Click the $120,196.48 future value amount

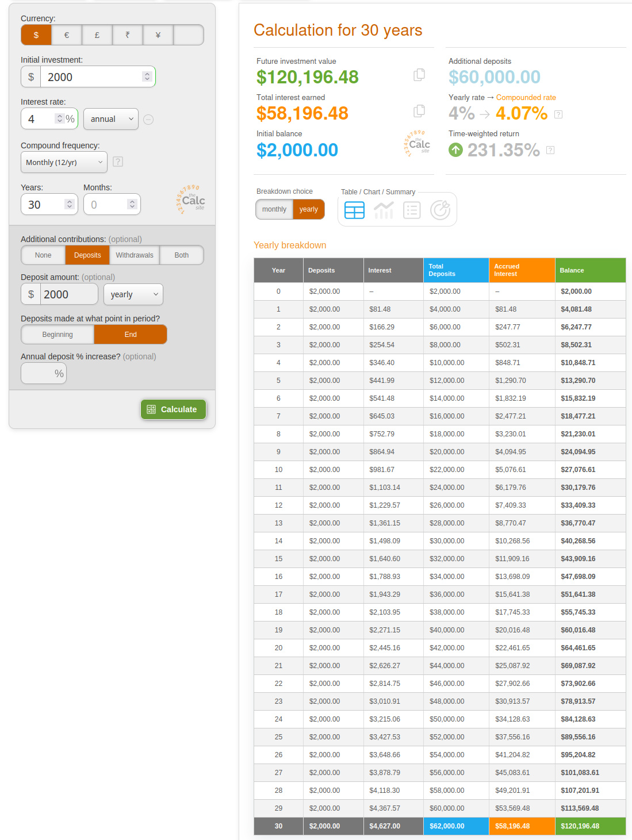[x=308, y=77]
